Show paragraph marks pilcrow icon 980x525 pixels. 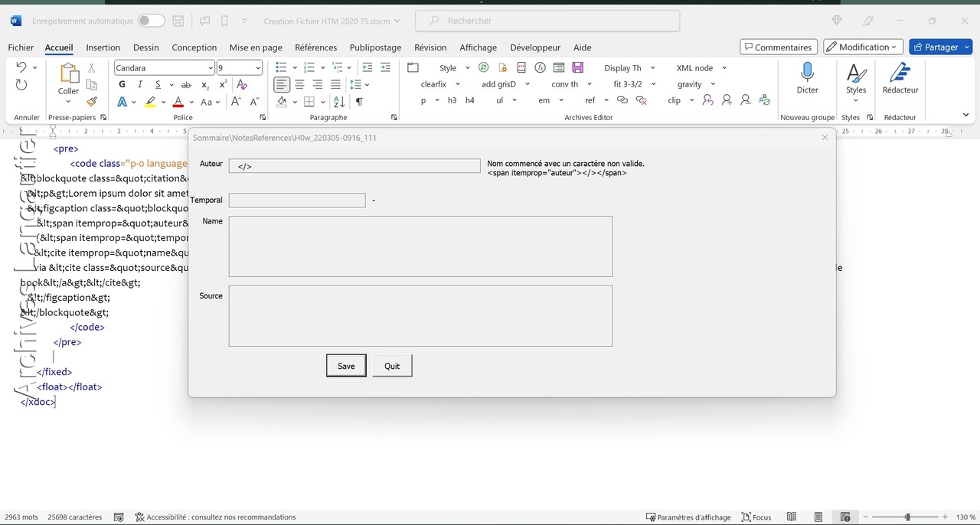[359, 102]
